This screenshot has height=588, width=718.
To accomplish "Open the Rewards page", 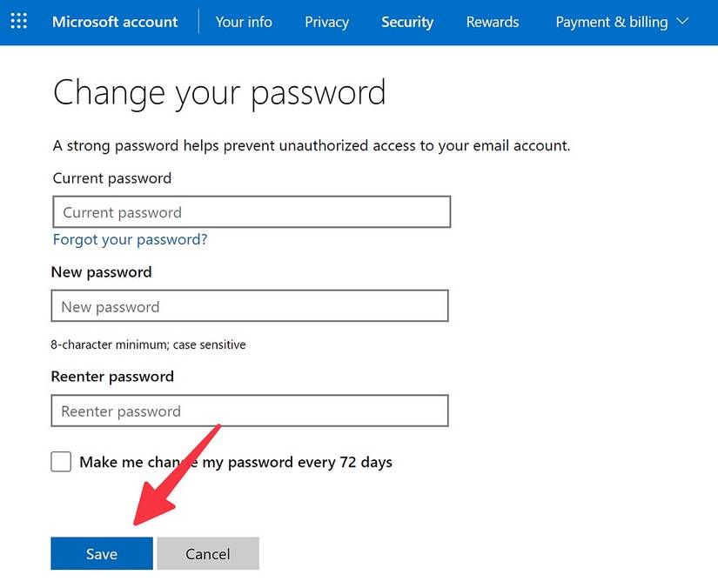I will pyautogui.click(x=492, y=22).
